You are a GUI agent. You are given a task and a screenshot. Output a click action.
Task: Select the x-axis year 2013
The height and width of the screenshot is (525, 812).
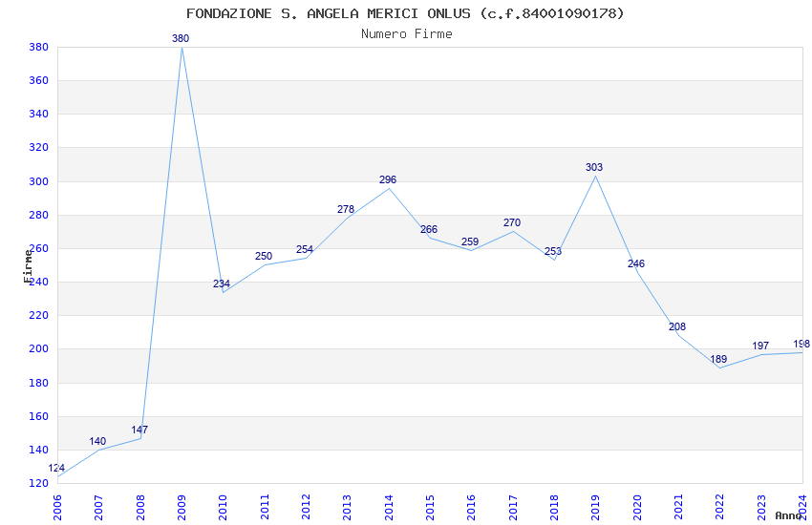[347, 508]
